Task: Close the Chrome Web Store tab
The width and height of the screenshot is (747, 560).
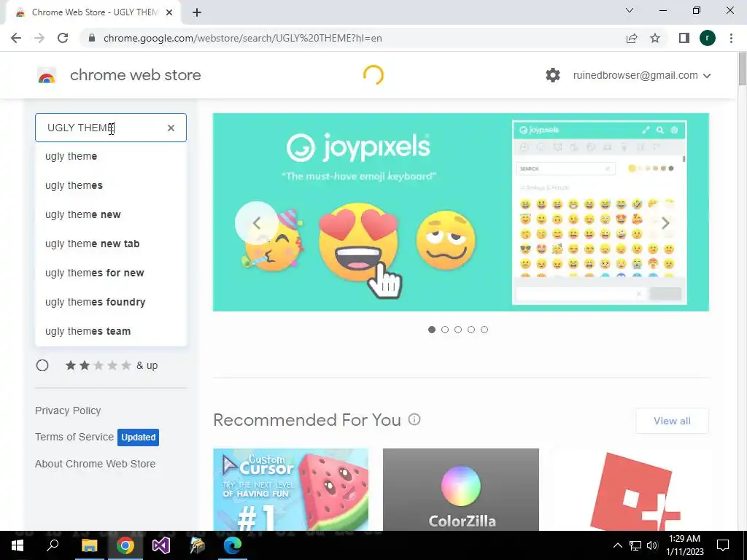Action: point(169,12)
